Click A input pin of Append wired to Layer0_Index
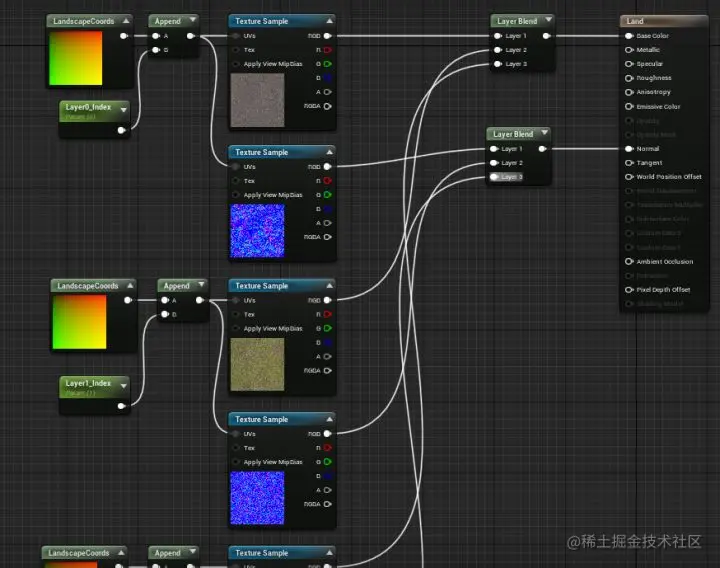 pyautogui.click(x=156, y=36)
